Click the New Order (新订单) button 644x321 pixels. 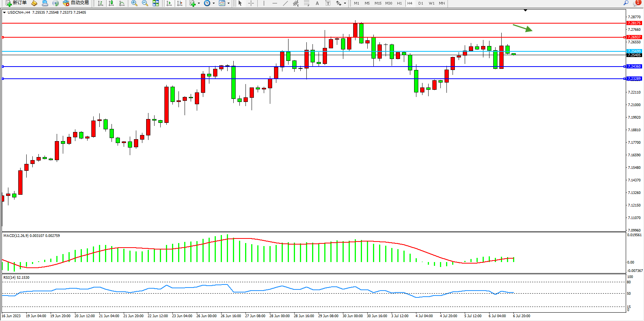point(16,3)
